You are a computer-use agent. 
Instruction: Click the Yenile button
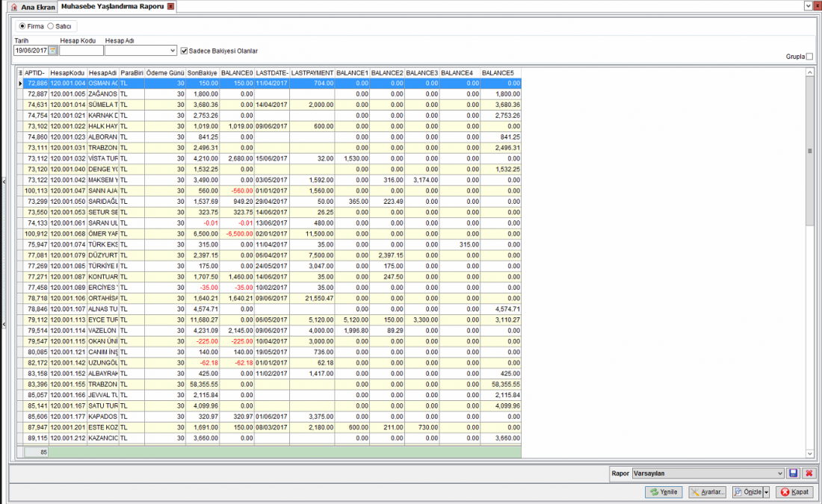[x=664, y=492]
